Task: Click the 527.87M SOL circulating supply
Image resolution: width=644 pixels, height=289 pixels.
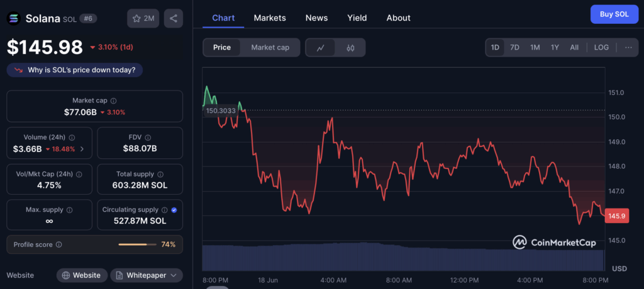Action: click(140, 221)
